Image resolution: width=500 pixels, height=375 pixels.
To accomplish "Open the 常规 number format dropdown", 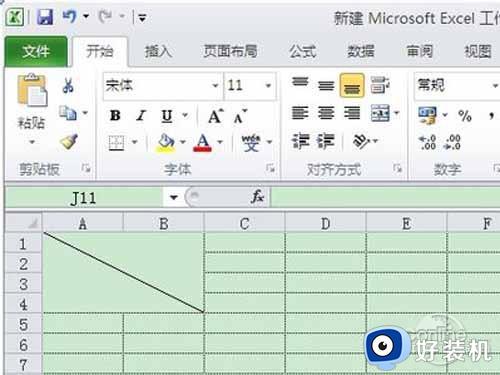I will 495,86.
